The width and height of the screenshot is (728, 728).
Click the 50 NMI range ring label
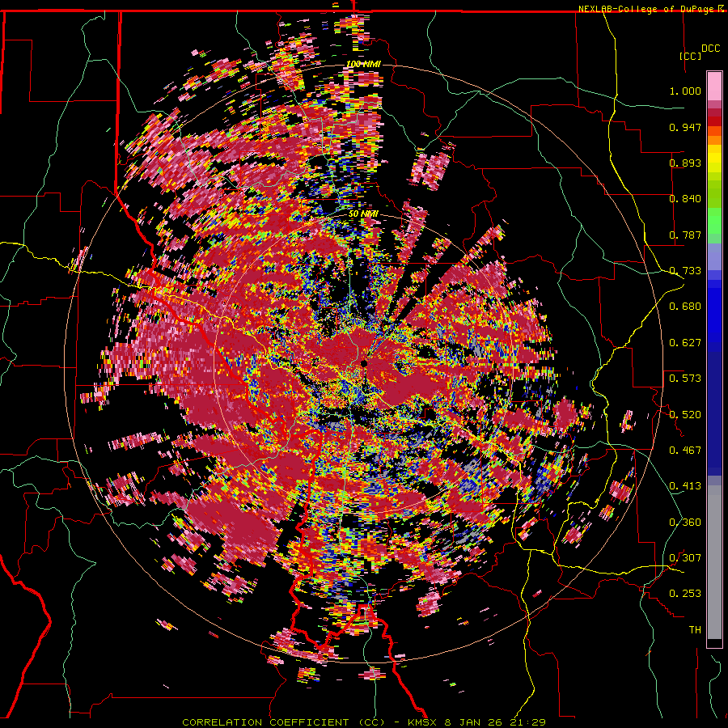point(363,214)
